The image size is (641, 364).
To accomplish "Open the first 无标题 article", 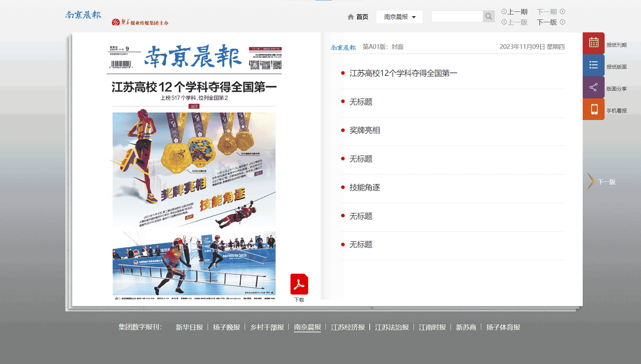I will [x=361, y=102].
